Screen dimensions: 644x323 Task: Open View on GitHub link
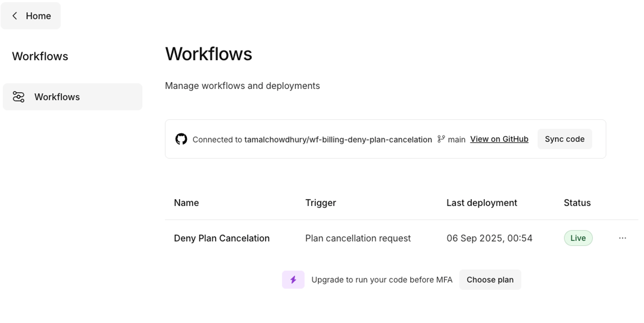tap(499, 139)
